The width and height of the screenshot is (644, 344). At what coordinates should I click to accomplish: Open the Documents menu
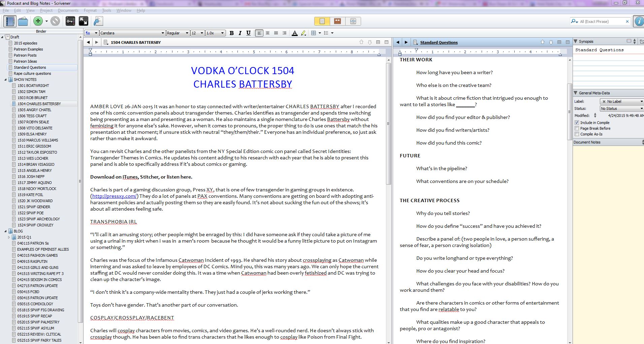(68, 10)
